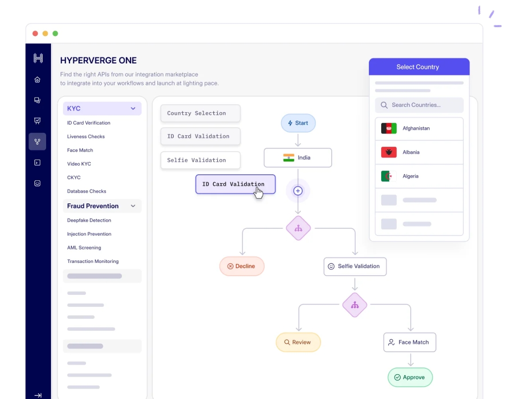532x399 pixels.
Task: Click the first purple condition diamond node
Action: coord(298,228)
